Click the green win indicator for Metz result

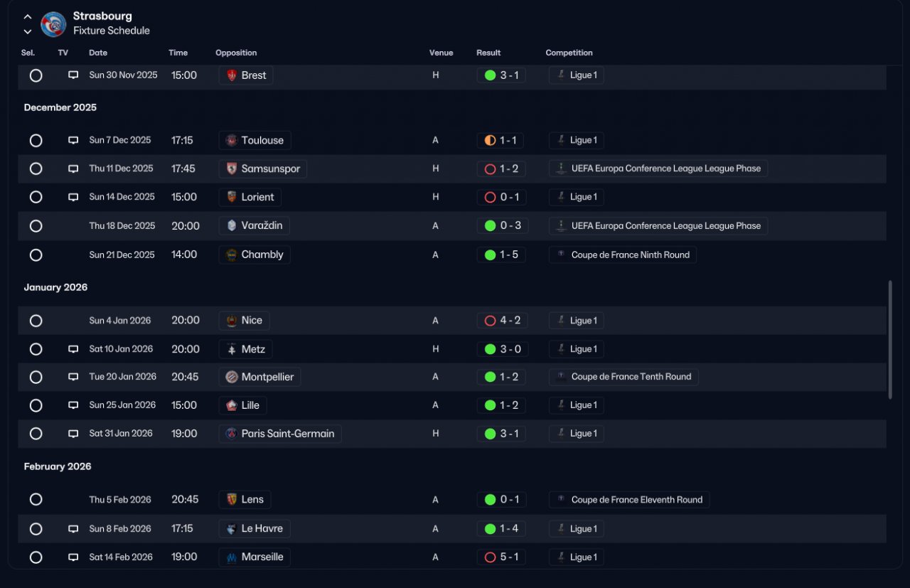tap(490, 349)
